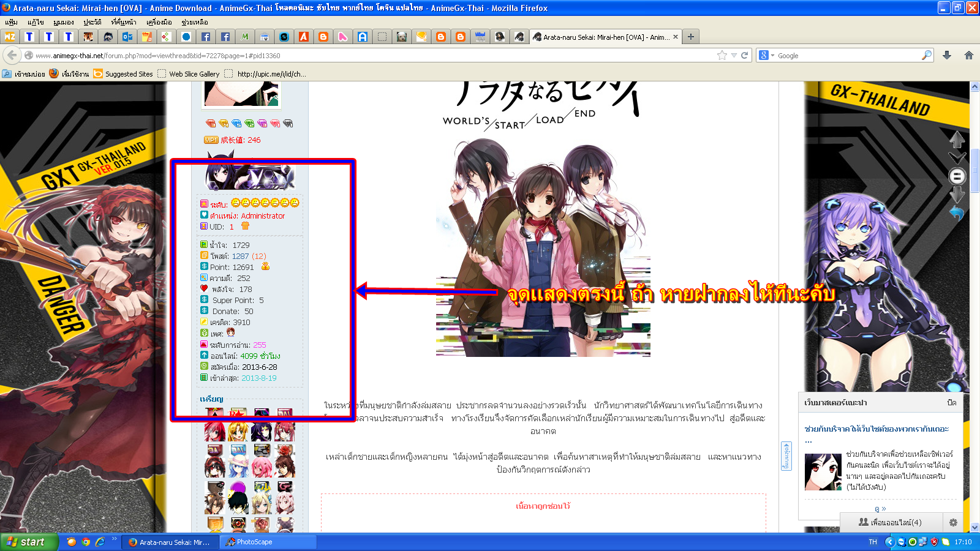
Task: Open the เข้าชมบ่อย most-visited bookmark
Action: pos(24,74)
